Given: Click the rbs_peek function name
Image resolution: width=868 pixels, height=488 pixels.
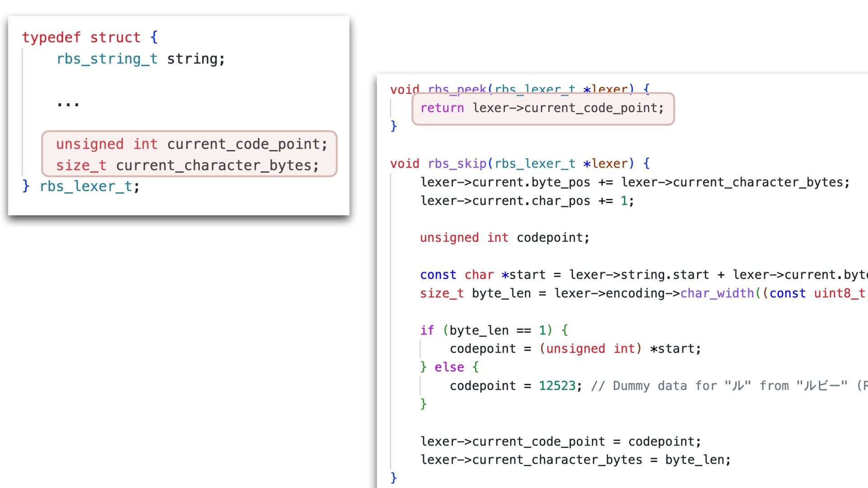Looking at the screenshot, I should (457, 89).
